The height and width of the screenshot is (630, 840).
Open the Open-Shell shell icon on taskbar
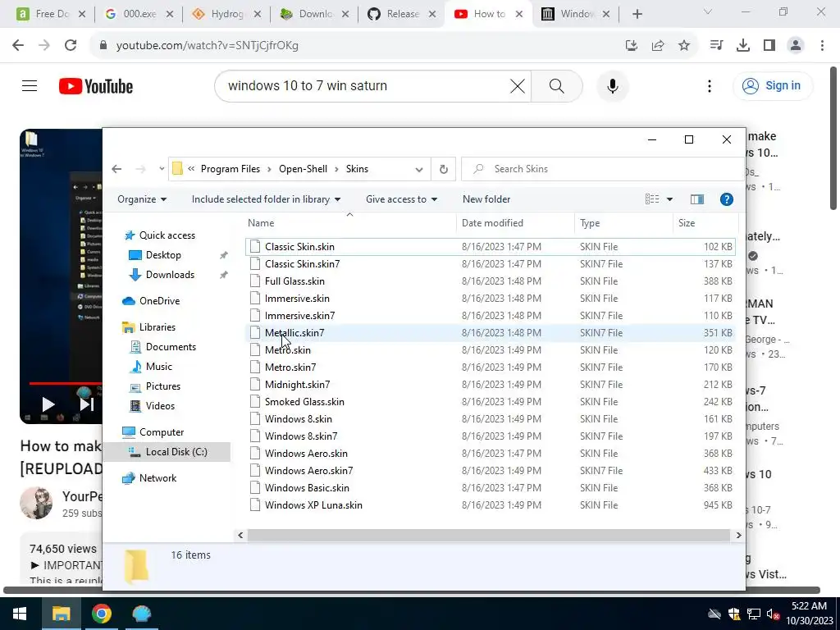pos(141,614)
